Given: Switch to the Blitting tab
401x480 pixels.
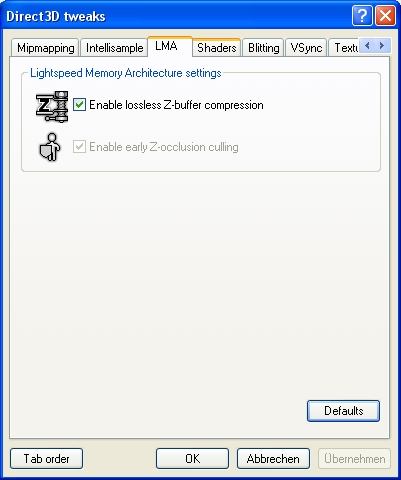Looking at the screenshot, I should coord(263,48).
